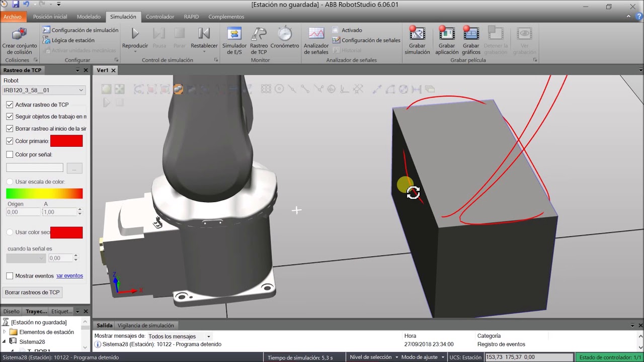Open Control de simulación dialog launcher

click(x=216, y=60)
